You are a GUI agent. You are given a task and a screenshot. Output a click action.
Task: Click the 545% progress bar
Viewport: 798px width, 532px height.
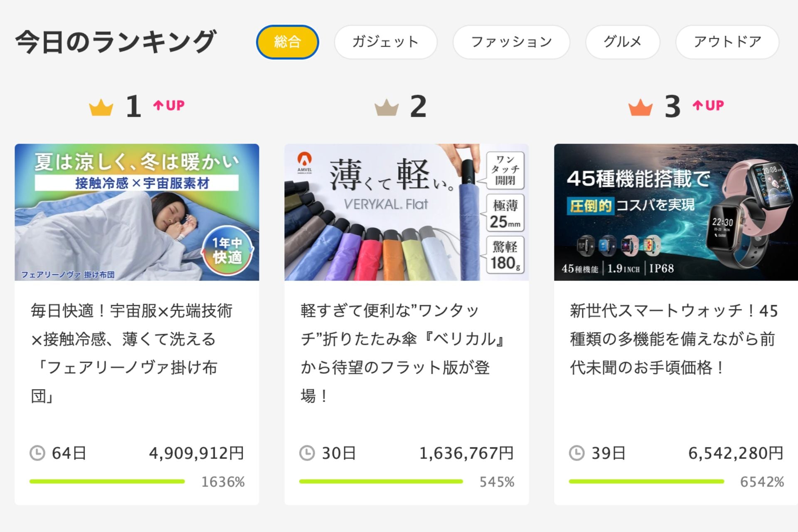click(381, 482)
